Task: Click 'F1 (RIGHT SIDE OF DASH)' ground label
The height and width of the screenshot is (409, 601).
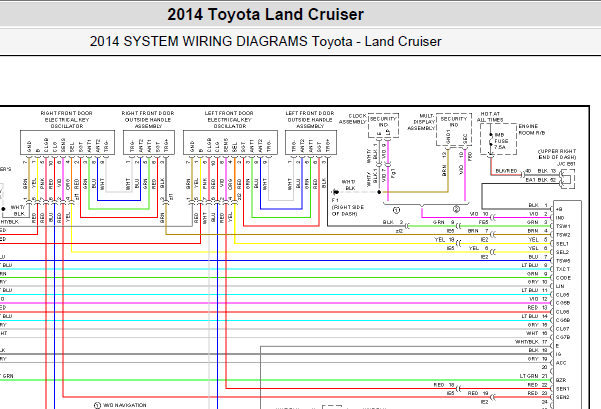Action: click(348, 207)
